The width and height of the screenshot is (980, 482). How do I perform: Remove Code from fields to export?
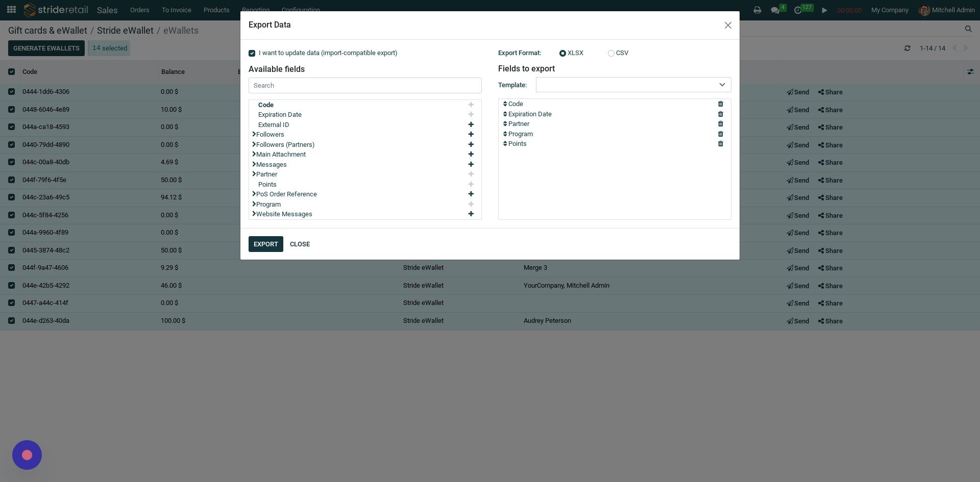pos(720,104)
